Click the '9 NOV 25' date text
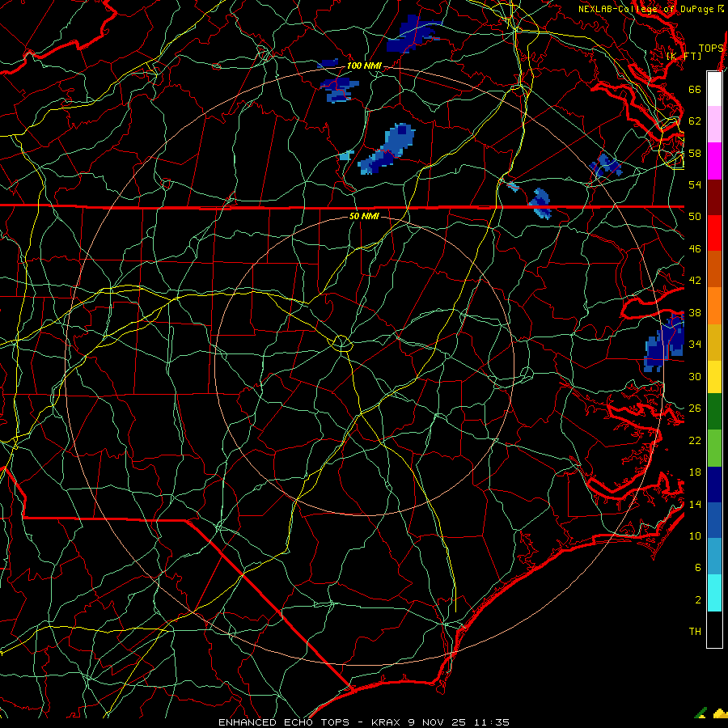 (437, 722)
